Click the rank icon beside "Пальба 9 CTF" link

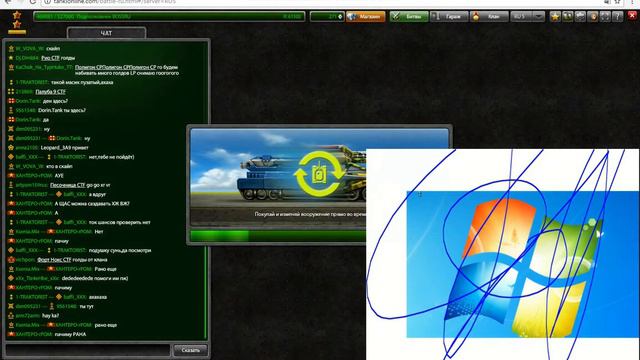click(11, 92)
